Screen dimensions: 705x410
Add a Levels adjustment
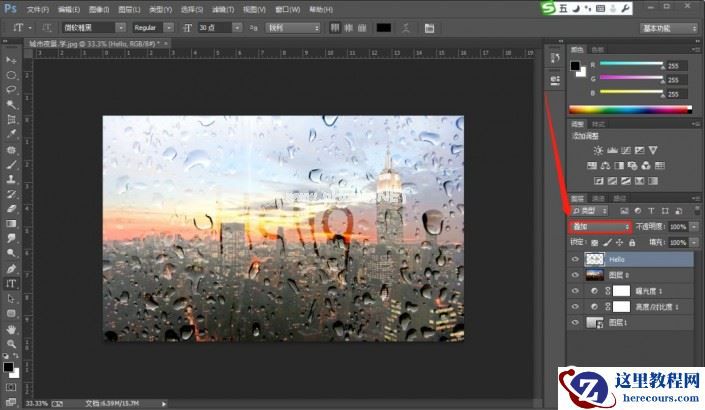612,150
